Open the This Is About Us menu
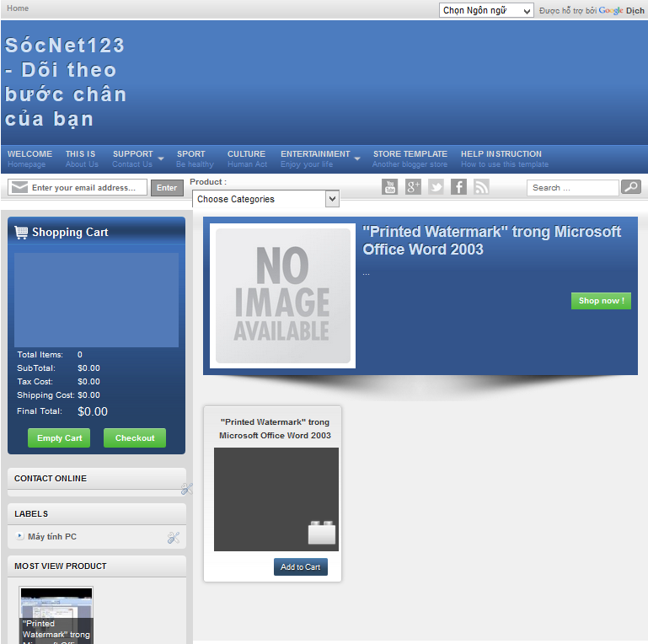The image size is (648, 644). [82, 158]
